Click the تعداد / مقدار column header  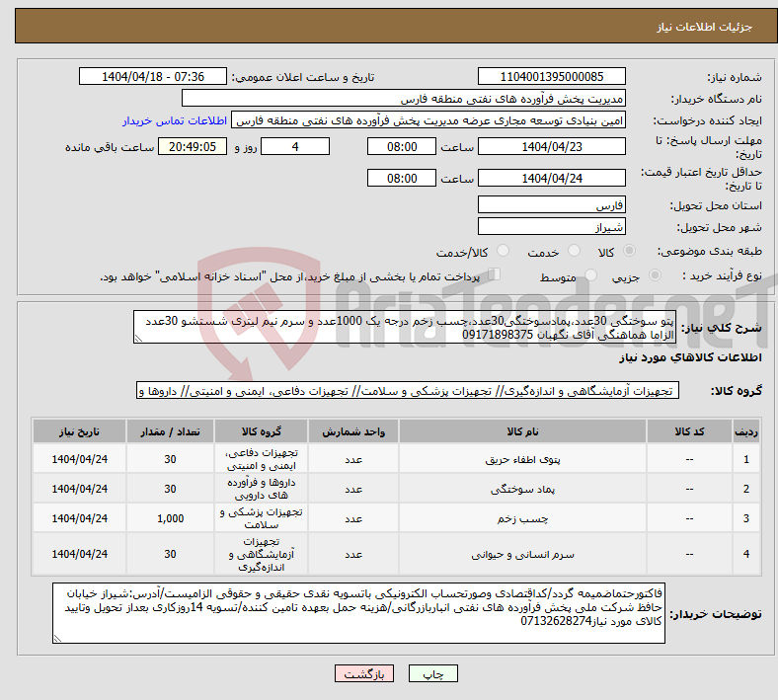tap(170, 431)
